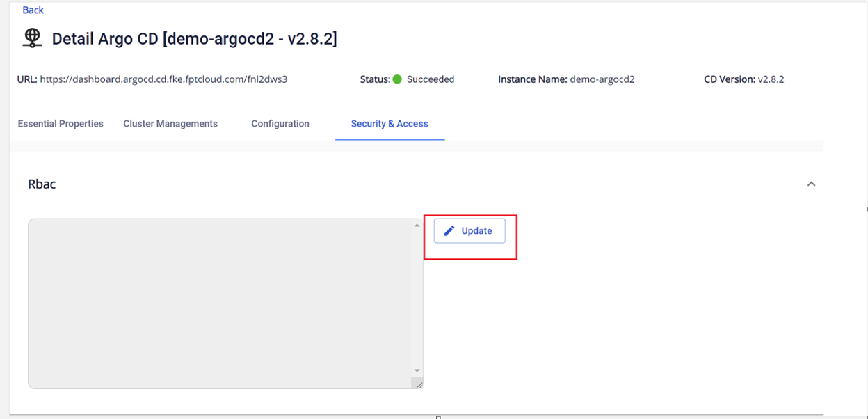Click the CD Version v2.8.2 value
Image resolution: width=868 pixels, height=419 pixels.
coord(771,79)
